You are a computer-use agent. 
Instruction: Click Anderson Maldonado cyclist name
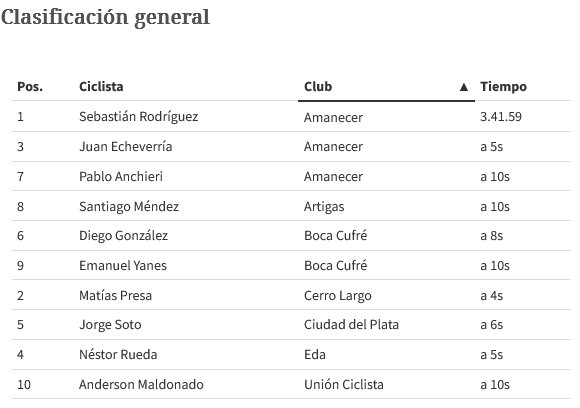141,385
